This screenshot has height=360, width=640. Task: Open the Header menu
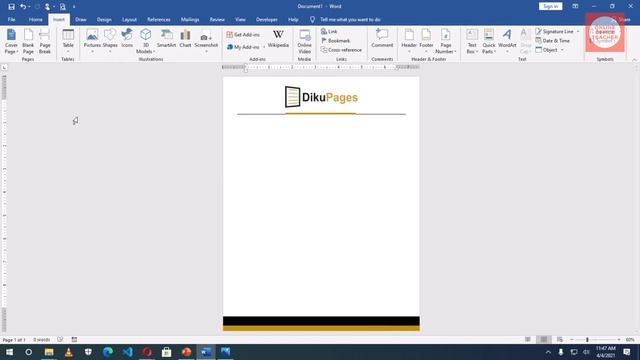coord(409,41)
